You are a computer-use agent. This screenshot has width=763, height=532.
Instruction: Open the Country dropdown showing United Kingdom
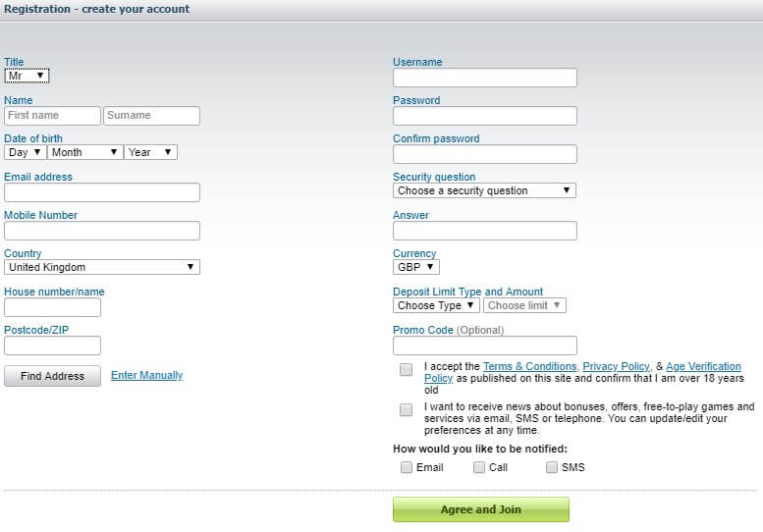tap(101, 267)
